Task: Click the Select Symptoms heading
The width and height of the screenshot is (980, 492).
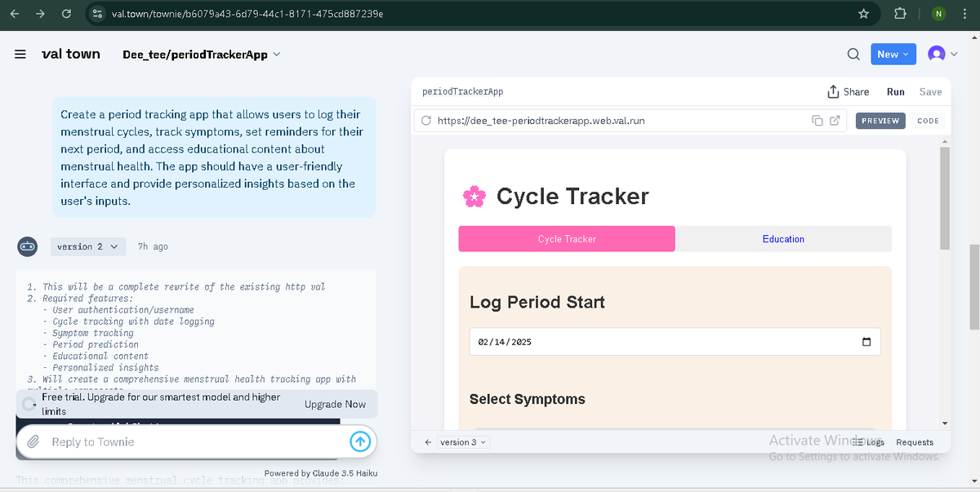Action: coord(528,399)
